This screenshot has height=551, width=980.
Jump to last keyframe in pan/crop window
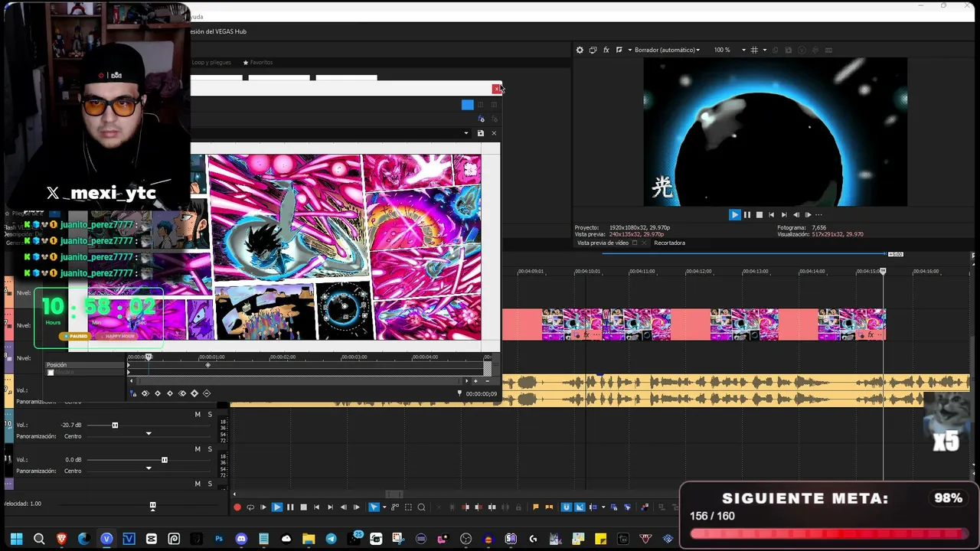click(182, 393)
